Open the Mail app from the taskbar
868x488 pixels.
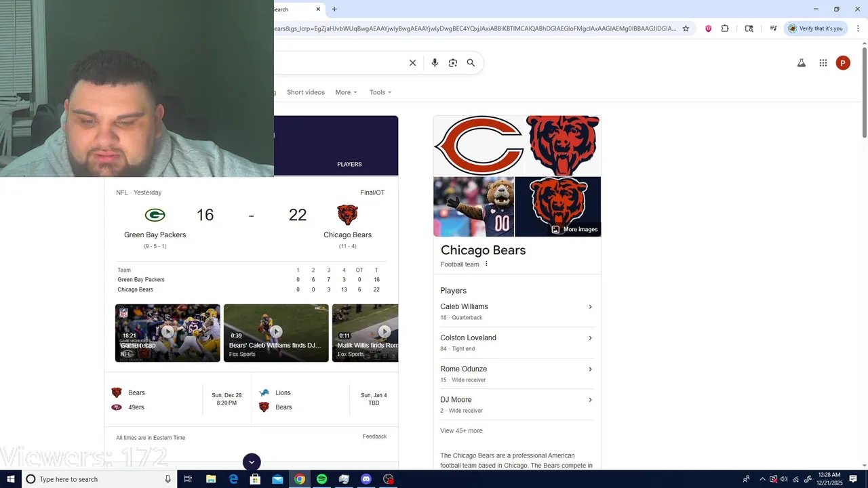click(x=277, y=479)
